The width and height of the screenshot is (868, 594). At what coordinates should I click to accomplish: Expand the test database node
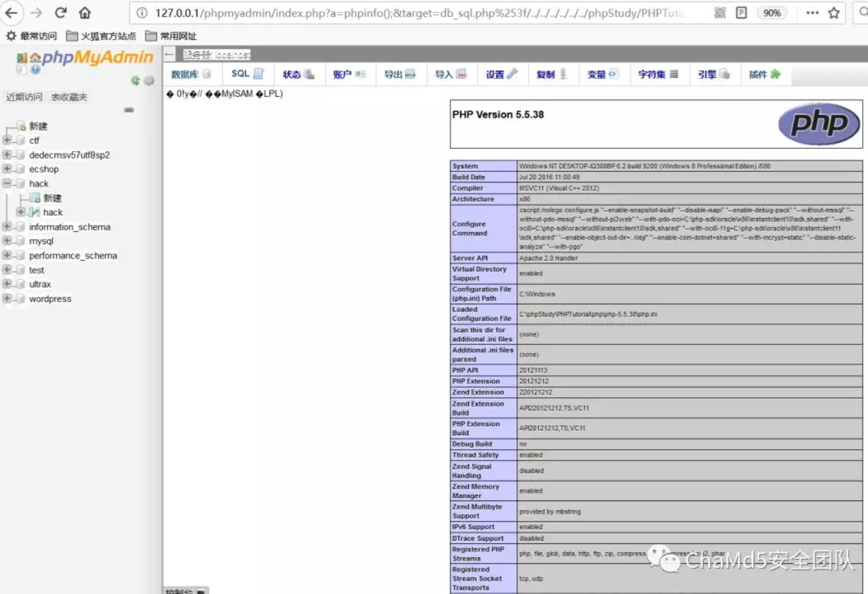(7, 270)
